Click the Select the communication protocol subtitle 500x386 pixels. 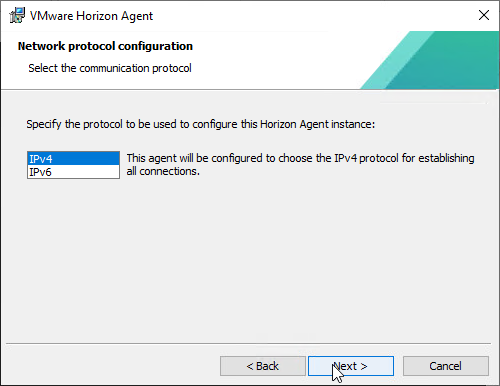(x=110, y=68)
